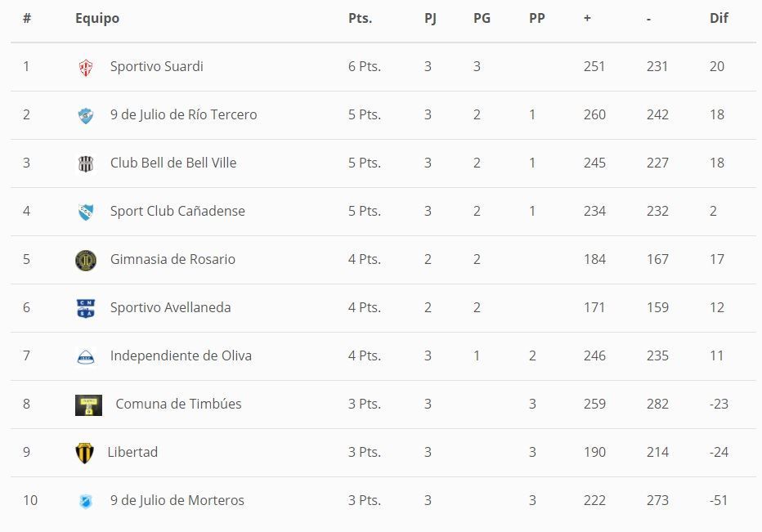Click the Comuna de Timbúes badge
Image resolution: width=762 pixels, height=532 pixels.
coord(88,405)
